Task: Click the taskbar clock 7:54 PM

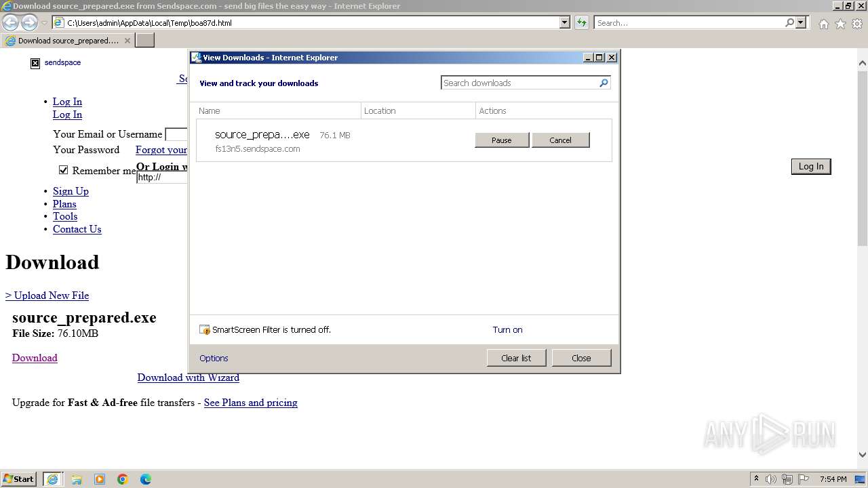Action: [833, 479]
